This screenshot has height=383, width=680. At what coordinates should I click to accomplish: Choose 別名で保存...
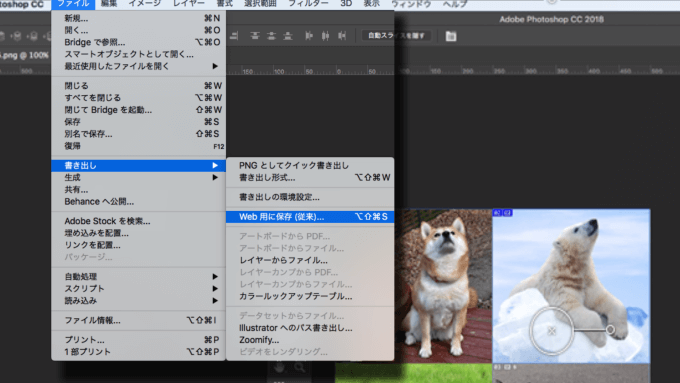(138, 134)
